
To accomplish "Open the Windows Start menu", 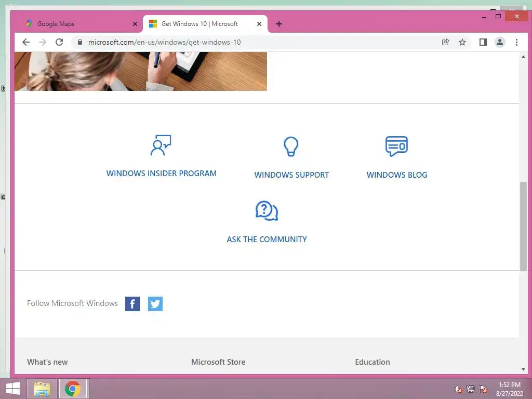I will click(12, 389).
